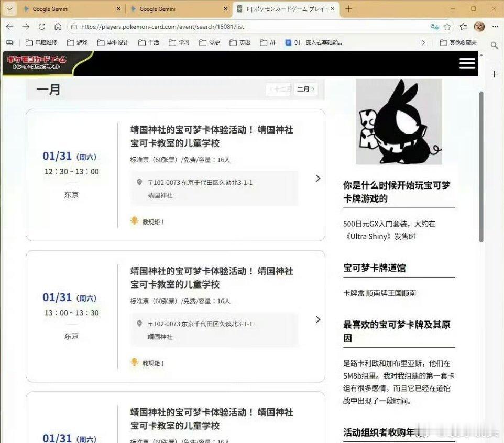Click the black rabbit profile image
The height and width of the screenshot is (443, 504).
399,121
